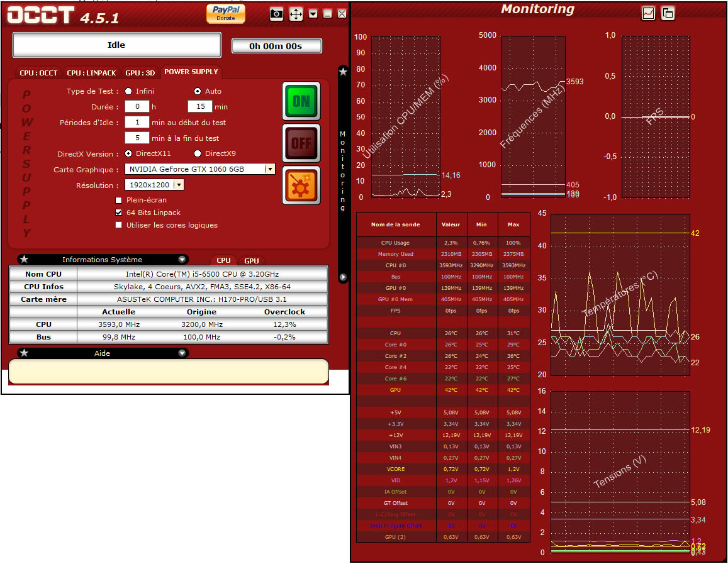
Task: Click the Intel Core i5-6500 CPU name cell
Action: (x=203, y=274)
